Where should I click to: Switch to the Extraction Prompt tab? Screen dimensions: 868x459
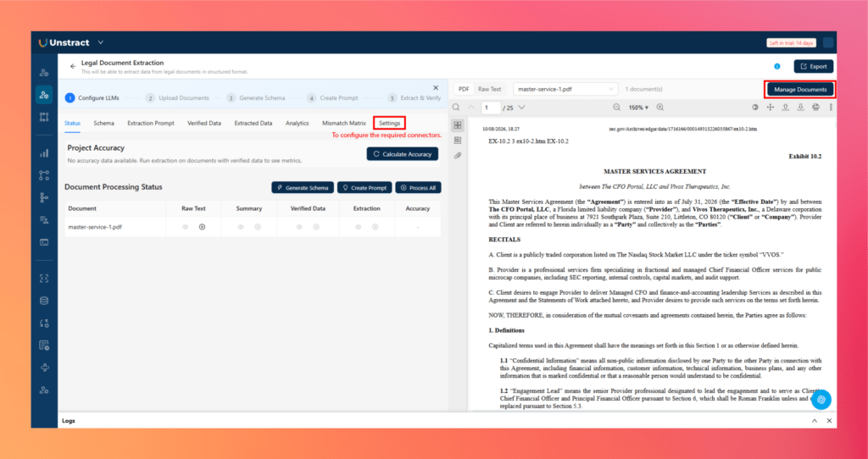[x=151, y=124]
